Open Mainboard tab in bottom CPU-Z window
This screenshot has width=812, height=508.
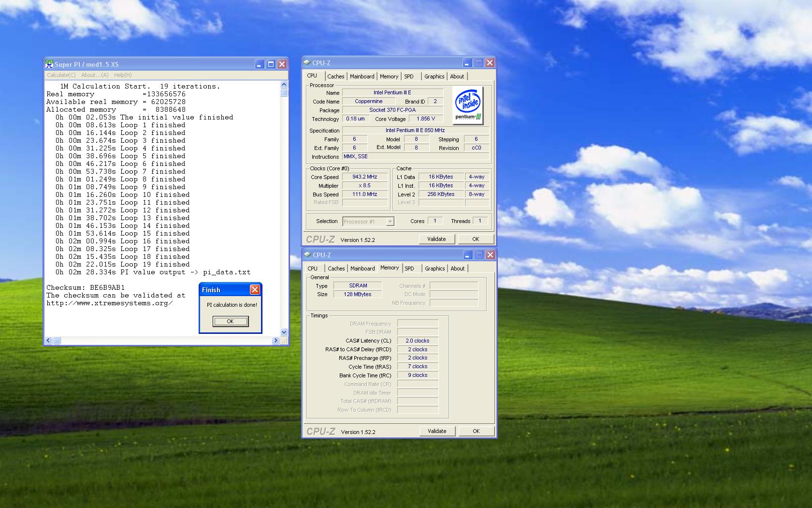click(362, 269)
